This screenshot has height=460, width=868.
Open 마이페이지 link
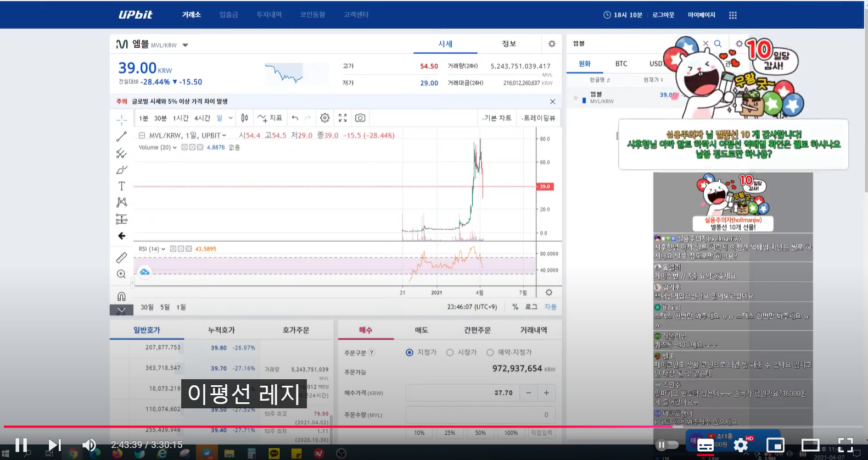coord(702,15)
